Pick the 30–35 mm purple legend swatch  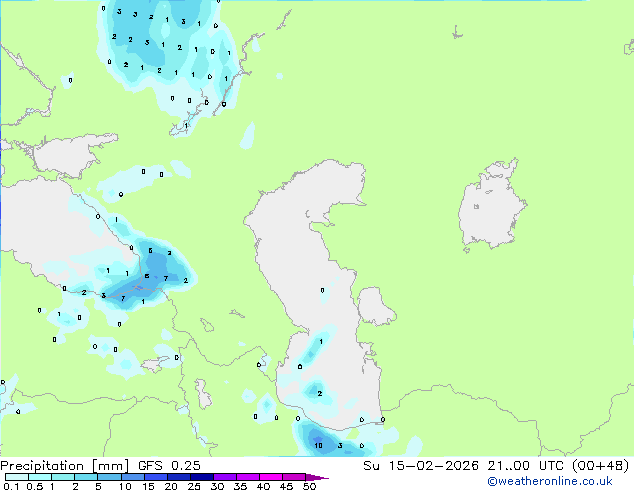(224, 477)
